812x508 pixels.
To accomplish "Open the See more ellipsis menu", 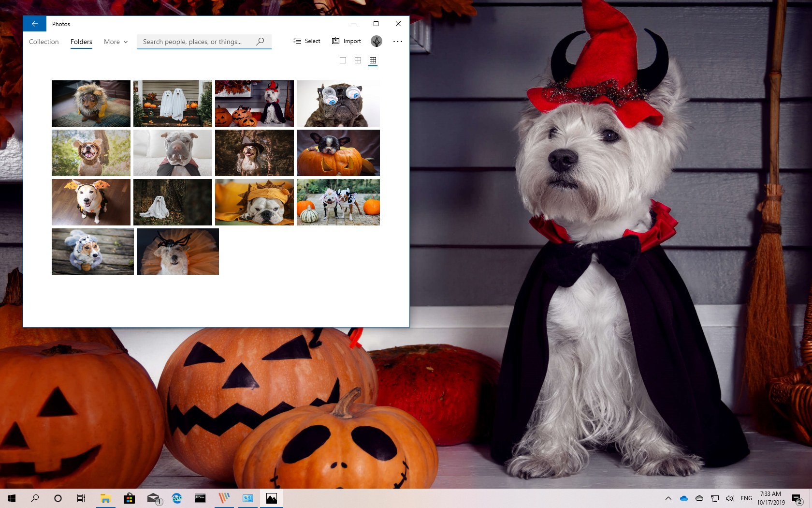I will pyautogui.click(x=398, y=42).
